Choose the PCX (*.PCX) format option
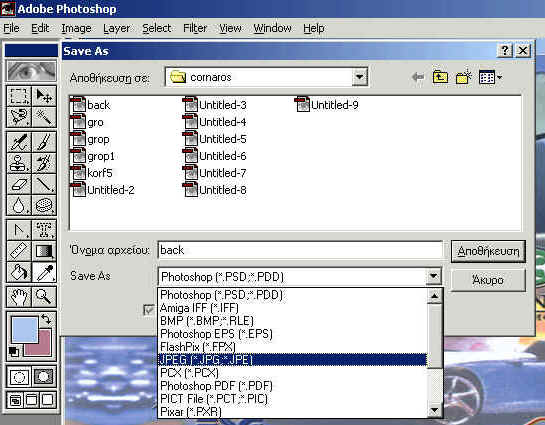The height and width of the screenshot is (425, 545). pyautogui.click(x=292, y=373)
